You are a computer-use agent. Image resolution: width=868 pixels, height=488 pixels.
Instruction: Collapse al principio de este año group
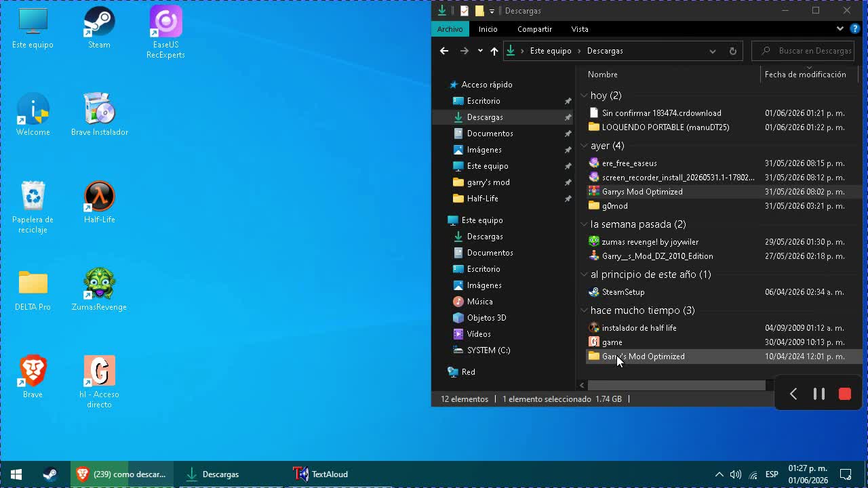coord(584,274)
